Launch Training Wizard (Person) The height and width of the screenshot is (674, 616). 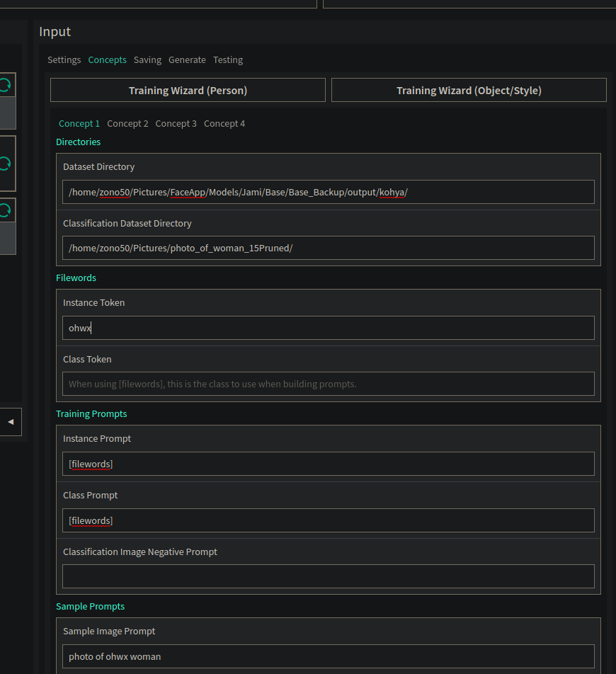(x=188, y=91)
